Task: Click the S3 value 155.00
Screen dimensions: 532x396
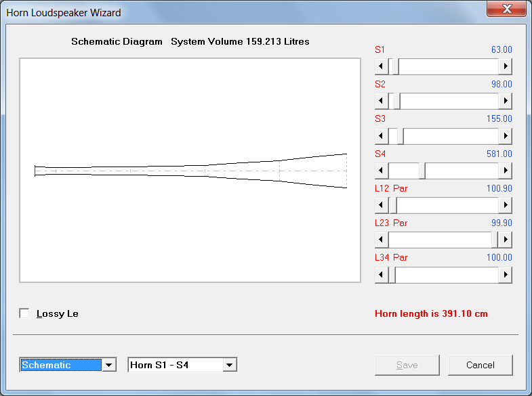Action: click(499, 119)
